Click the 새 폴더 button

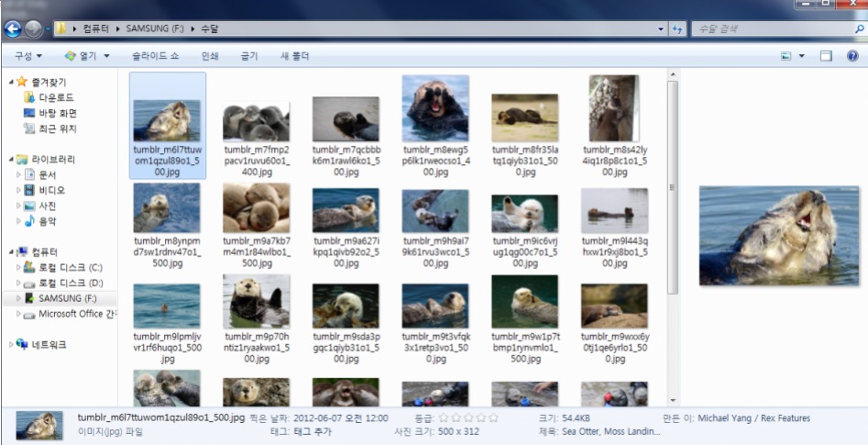click(x=296, y=56)
